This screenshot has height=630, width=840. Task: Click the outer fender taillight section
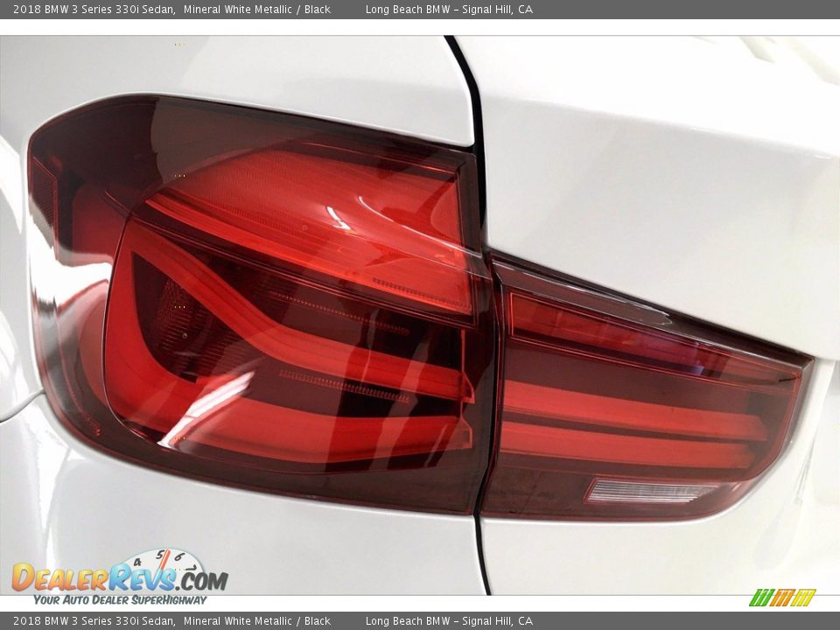(262, 306)
